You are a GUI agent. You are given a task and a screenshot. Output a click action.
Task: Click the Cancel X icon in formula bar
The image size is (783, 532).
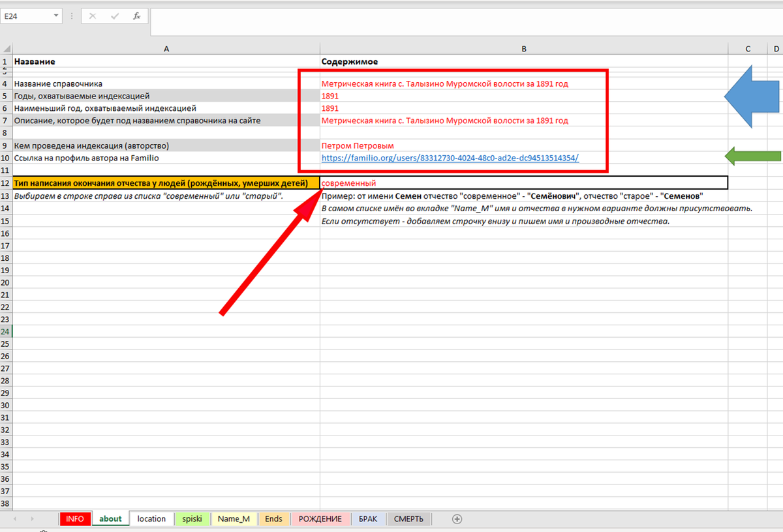(x=93, y=16)
